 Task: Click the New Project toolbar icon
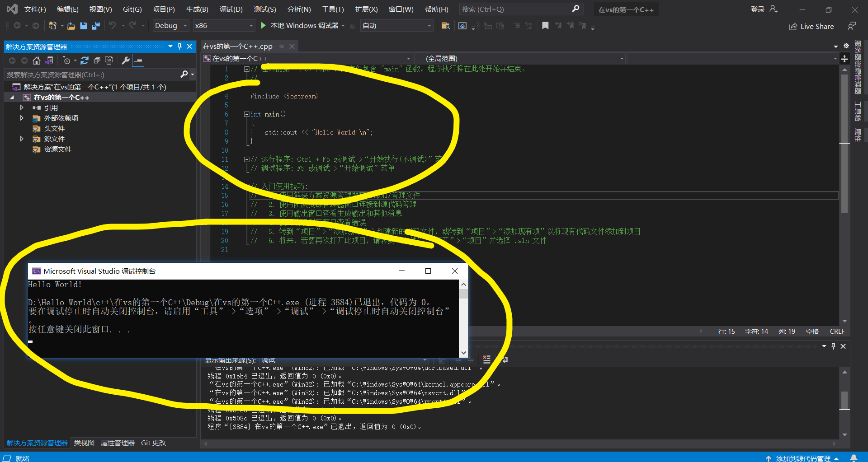click(53, 26)
